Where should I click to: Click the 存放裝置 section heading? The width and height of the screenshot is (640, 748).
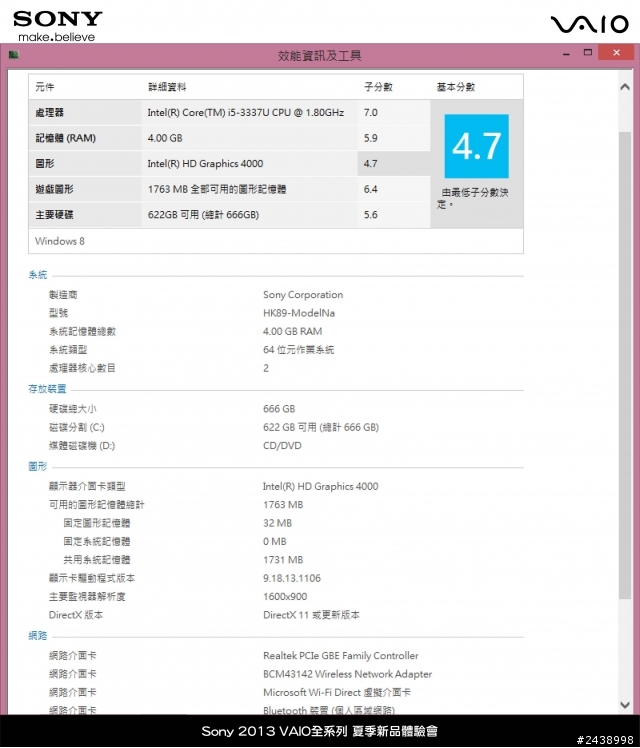coord(47,389)
